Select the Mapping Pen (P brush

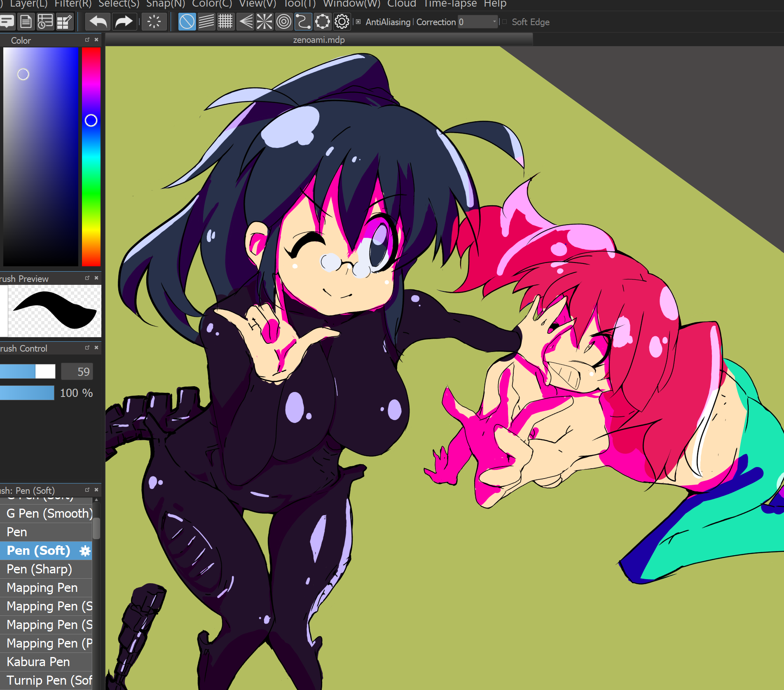point(46,643)
